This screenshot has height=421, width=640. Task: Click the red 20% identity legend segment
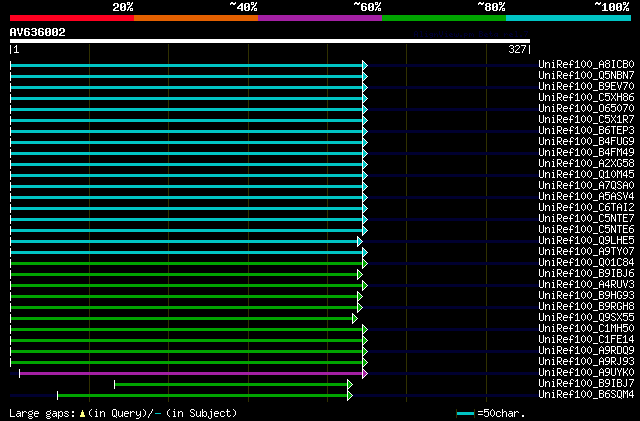[72, 18]
